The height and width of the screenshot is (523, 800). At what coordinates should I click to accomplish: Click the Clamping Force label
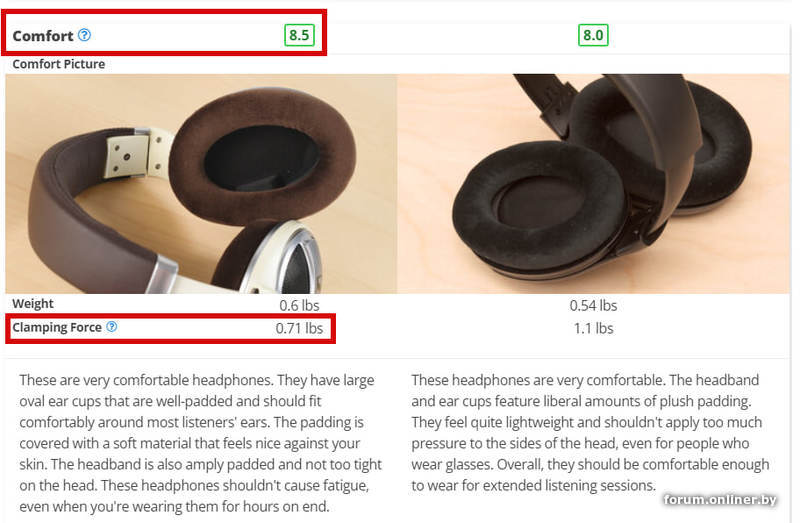pos(57,327)
